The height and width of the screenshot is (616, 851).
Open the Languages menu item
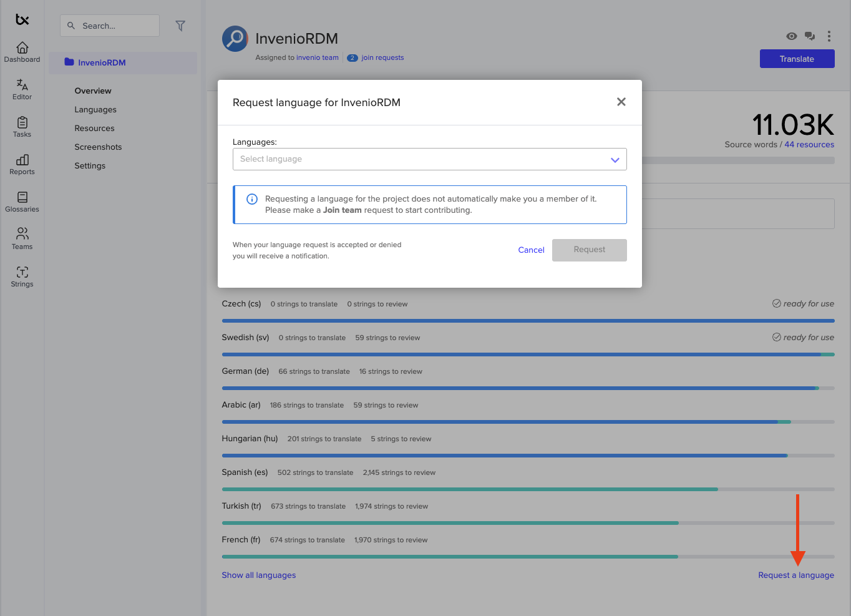tap(95, 109)
